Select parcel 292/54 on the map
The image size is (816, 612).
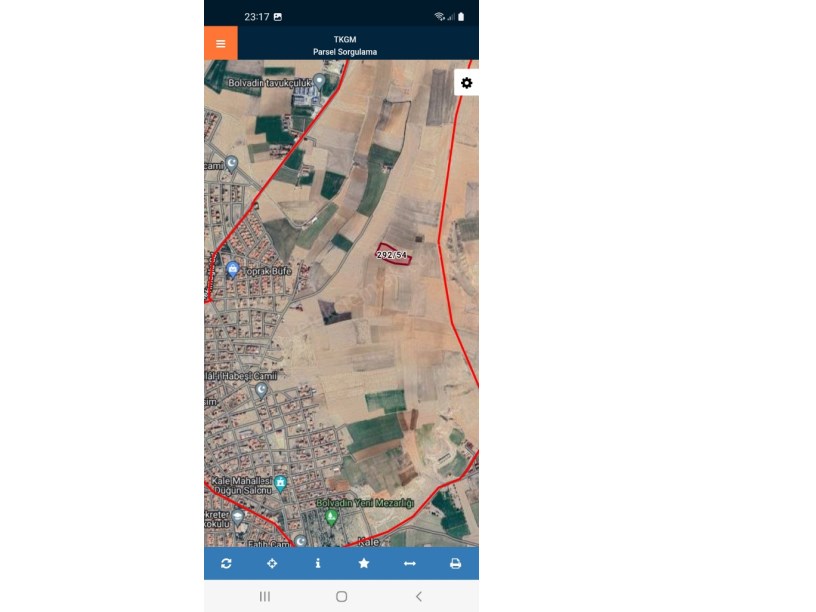[x=393, y=254]
